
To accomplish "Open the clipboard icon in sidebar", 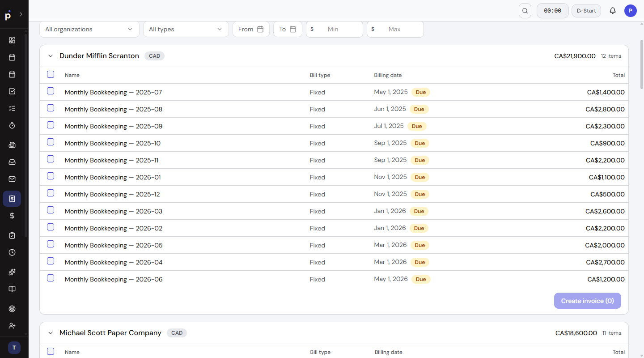I will (x=12, y=235).
